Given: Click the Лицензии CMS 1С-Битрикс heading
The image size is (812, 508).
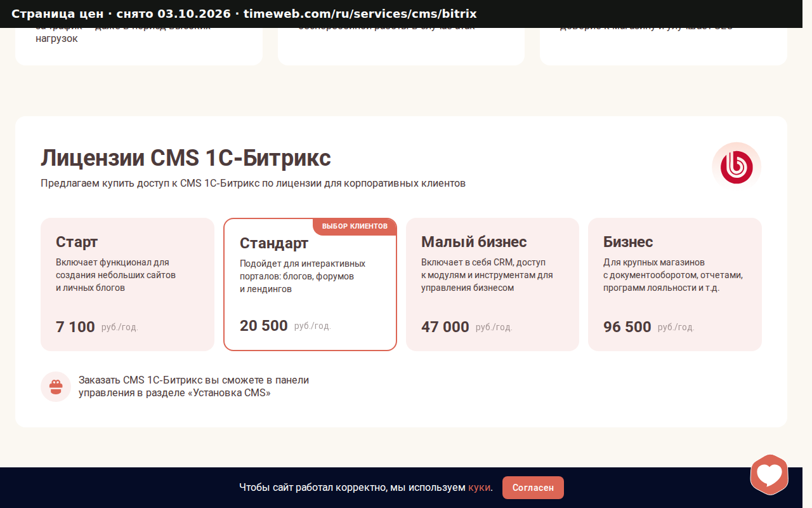Looking at the screenshot, I should 186,157.
